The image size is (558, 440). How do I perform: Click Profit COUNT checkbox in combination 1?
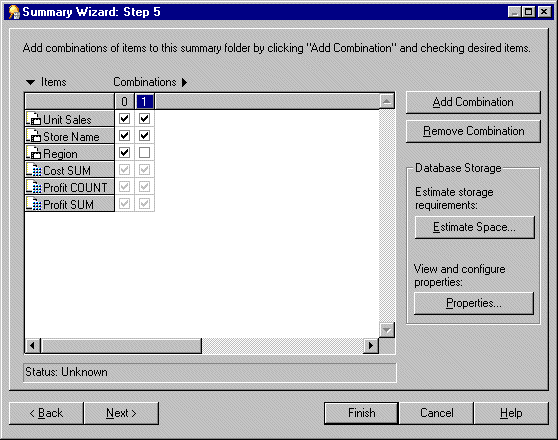click(x=144, y=187)
